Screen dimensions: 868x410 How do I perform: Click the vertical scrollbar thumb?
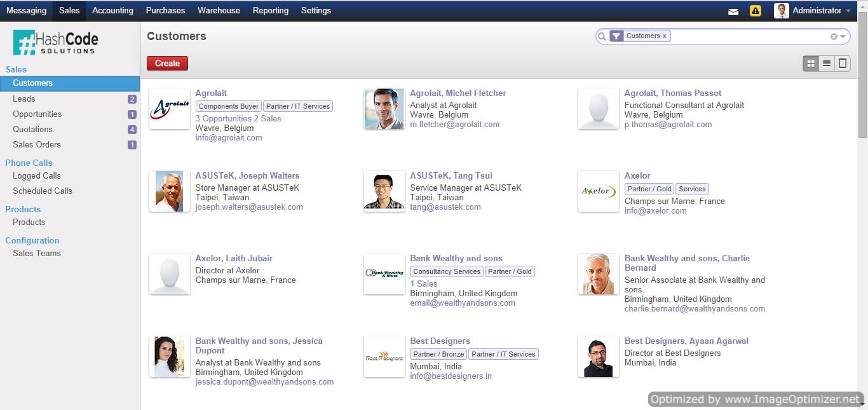coord(862,75)
